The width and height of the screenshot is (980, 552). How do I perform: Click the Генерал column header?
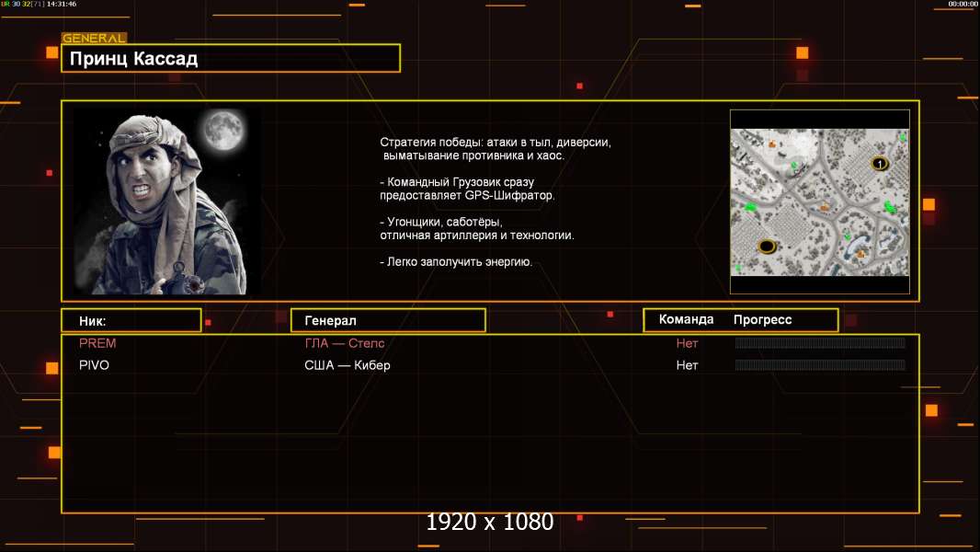coord(387,320)
